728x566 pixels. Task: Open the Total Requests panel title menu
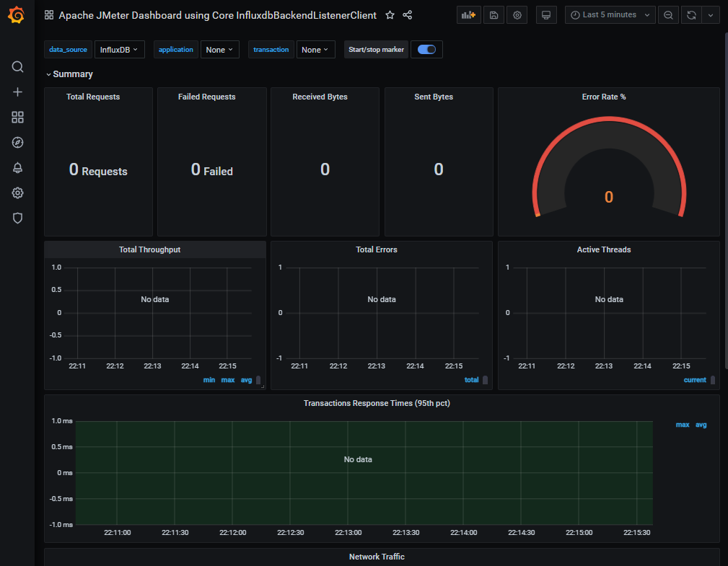click(x=93, y=97)
